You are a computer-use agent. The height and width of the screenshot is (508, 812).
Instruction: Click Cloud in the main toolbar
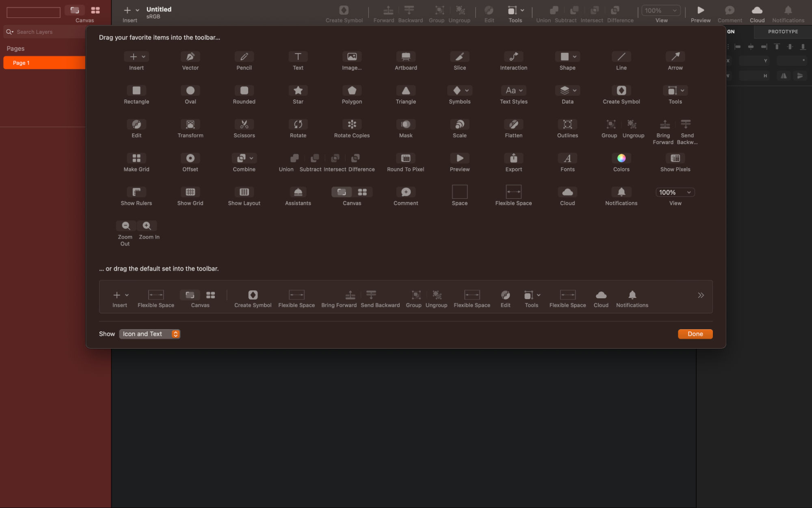757,14
